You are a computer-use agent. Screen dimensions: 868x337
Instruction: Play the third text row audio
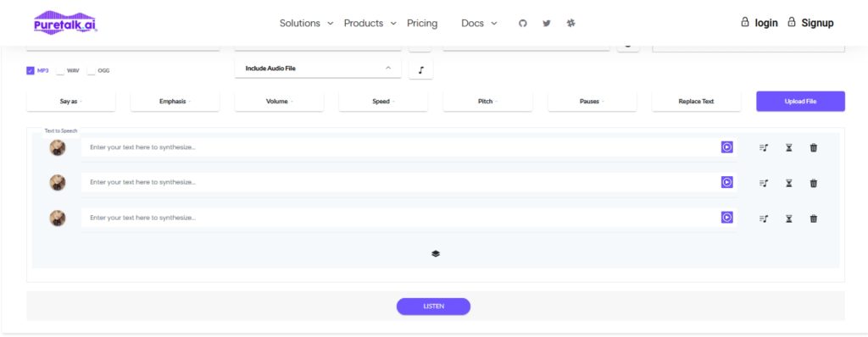[x=726, y=218]
